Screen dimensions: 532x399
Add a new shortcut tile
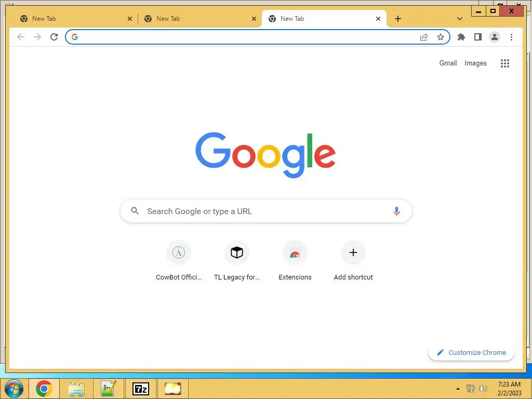[x=353, y=261]
